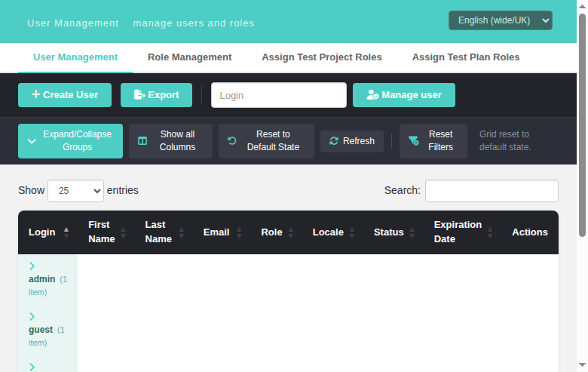Click the chevron icon on Expand/Collapse Groups

tap(32, 142)
